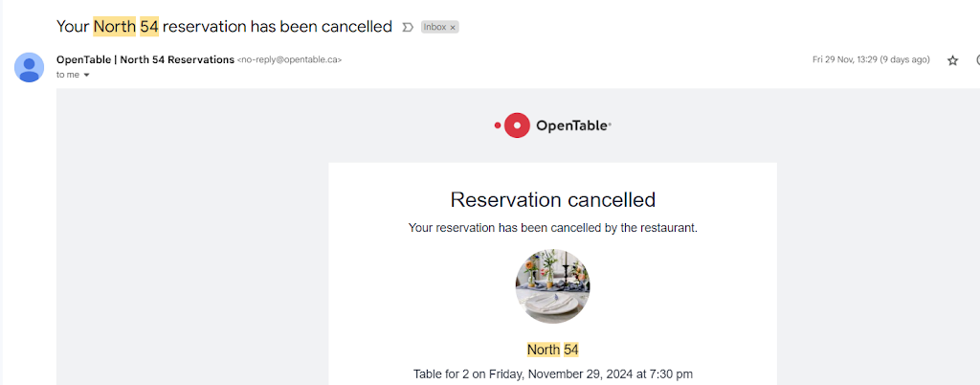
Task: Click the OpenTable wordmark text
Action: pyautogui.click(x=572, y=125)
